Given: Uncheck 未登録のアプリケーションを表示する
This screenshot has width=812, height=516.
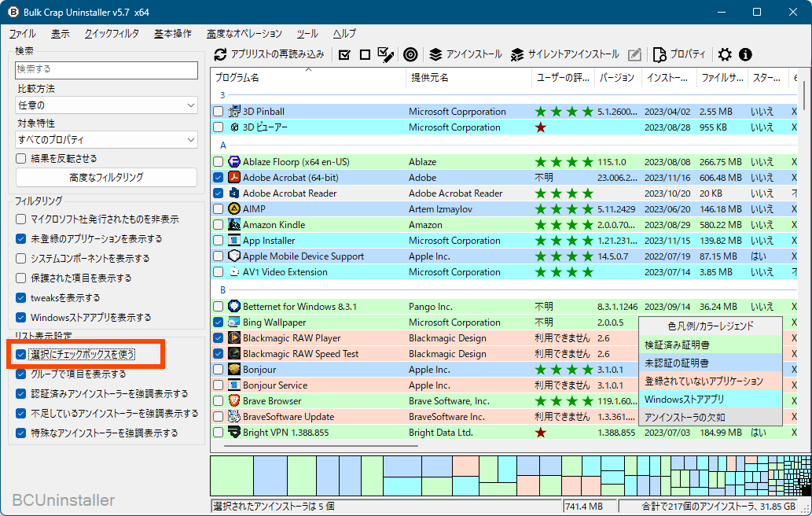Looking at the screenshot, I should coord(20,239).
